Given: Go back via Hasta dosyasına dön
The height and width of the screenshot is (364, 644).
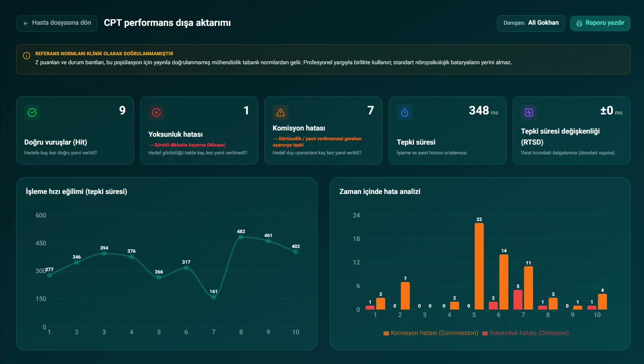Looking at the screenshot, I should coord(57,23).
